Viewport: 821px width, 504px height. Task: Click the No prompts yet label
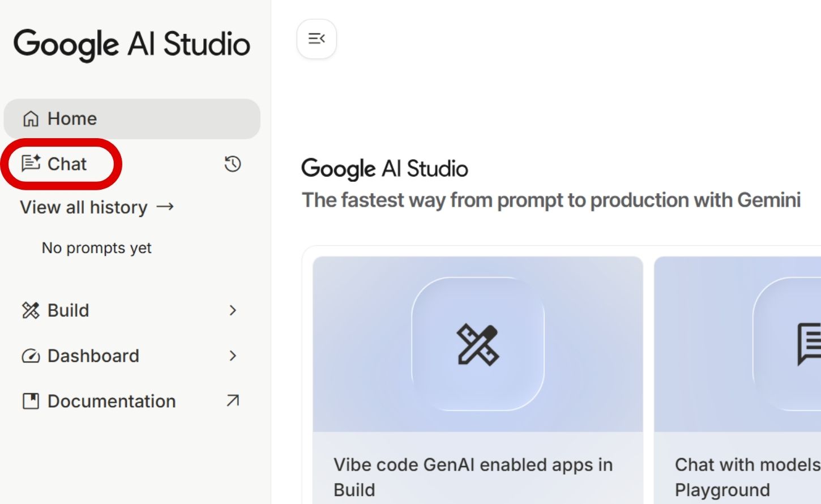(96, 247)
